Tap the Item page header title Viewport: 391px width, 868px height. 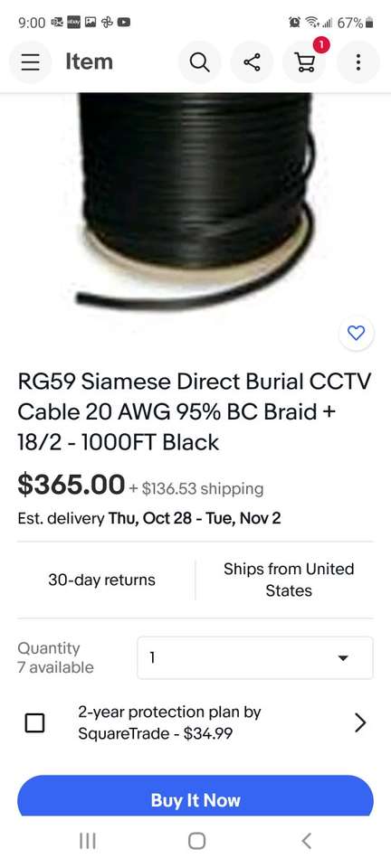coord(90,61)
